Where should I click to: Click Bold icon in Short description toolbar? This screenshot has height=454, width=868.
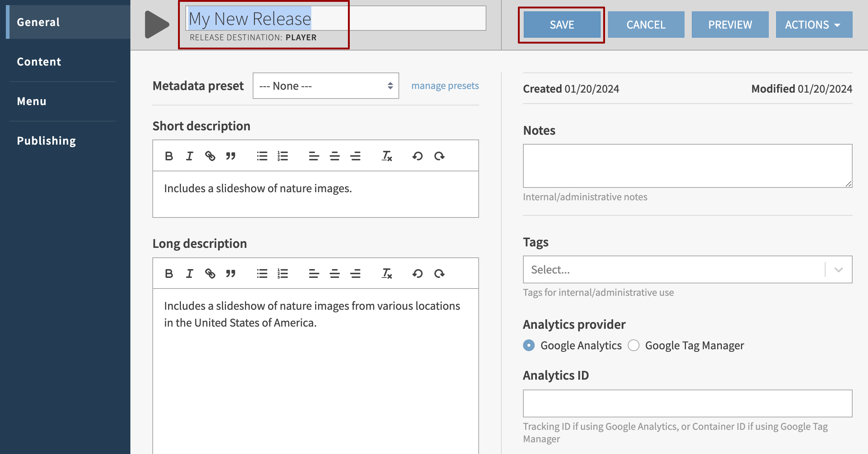coord(169,156)
